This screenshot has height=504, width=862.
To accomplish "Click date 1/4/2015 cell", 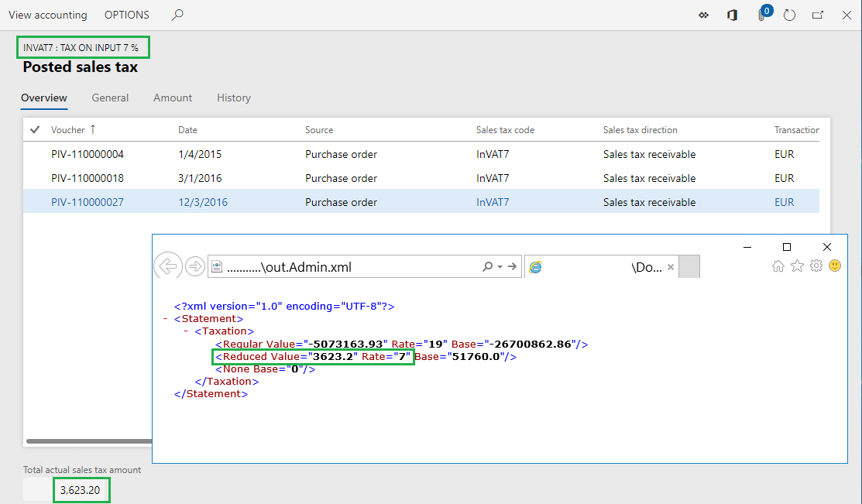I will click(200, 154).
